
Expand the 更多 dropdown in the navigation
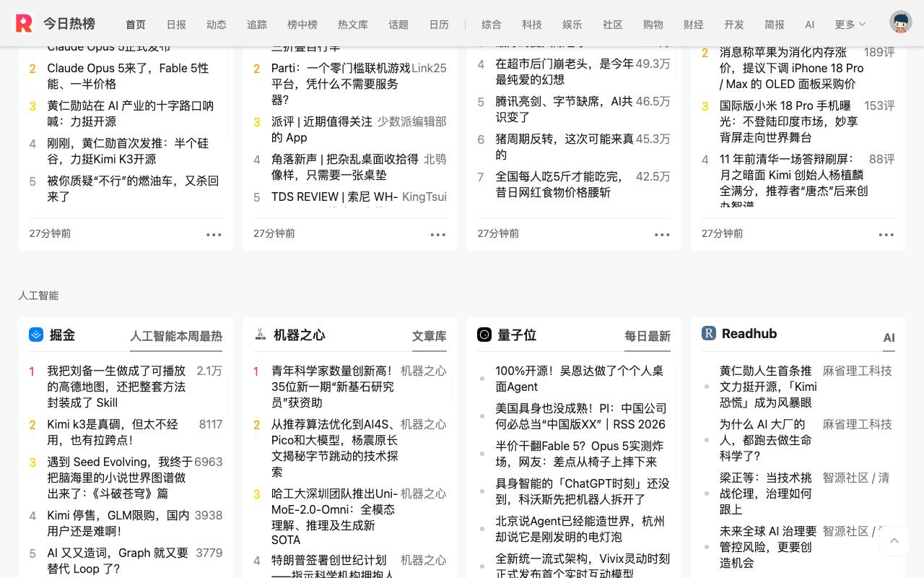click(x=850, y=25)
